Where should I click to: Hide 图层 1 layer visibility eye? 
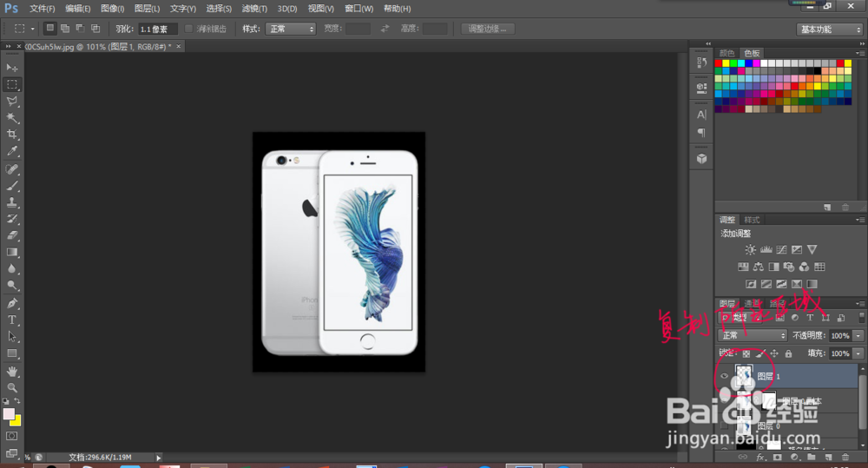724,376
